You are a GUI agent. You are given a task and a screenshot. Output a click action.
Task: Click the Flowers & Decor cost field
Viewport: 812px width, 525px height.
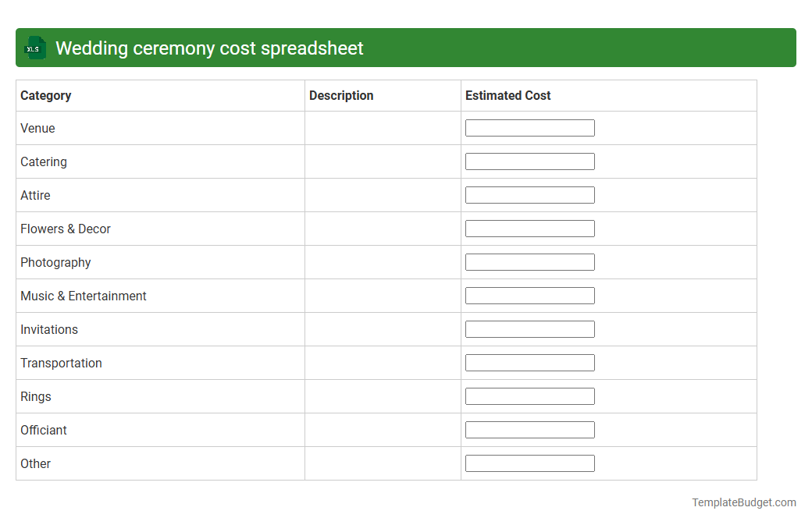click(x=529, y=228)
